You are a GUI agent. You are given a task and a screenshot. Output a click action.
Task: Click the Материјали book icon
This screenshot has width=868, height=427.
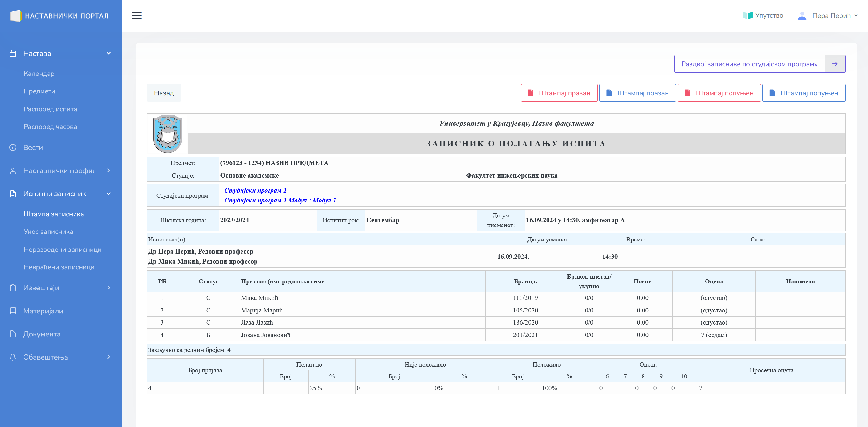coord(13,311)
